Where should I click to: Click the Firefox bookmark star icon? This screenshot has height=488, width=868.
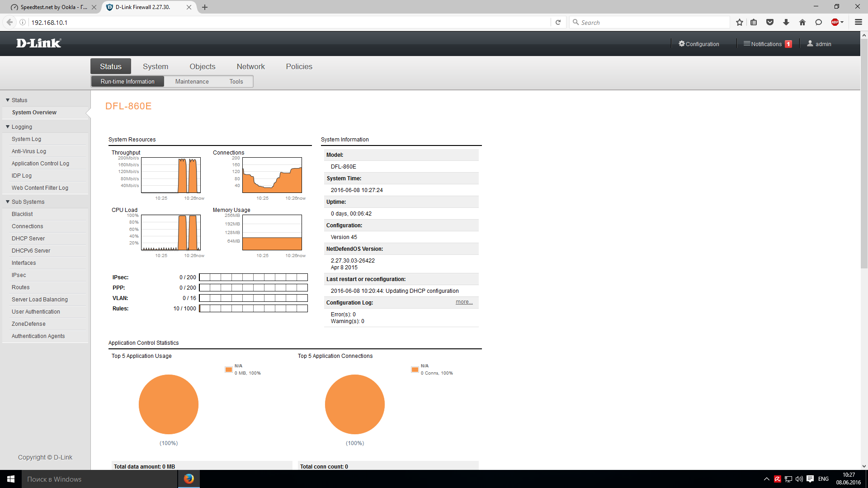740,22
